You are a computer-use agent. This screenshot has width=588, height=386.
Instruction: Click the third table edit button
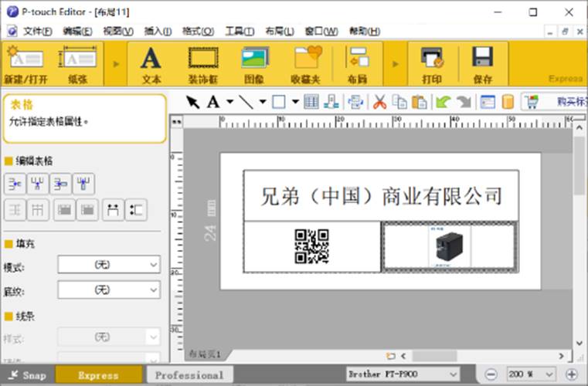(x=61, y=184)
